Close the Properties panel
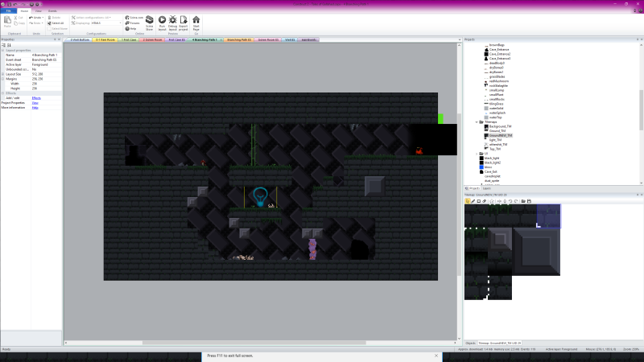This screenshot has width=644, height=362. 59,39
